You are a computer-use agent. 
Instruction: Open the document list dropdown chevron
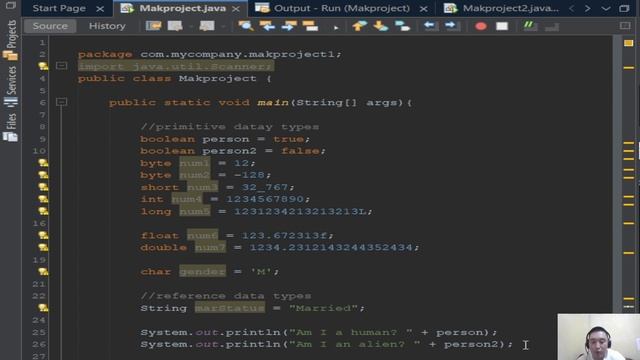click(606, 8)
